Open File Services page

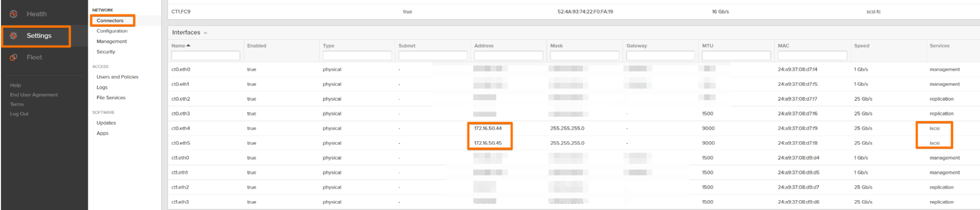tap(111, 98)
